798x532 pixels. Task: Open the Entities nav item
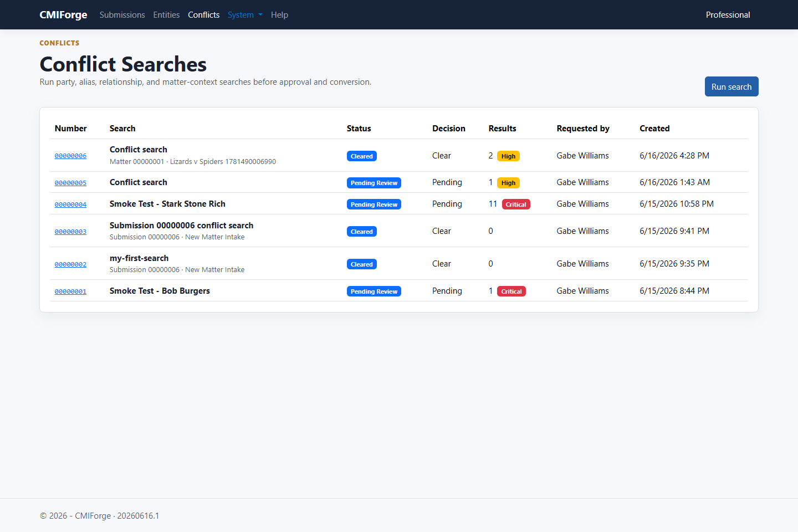tap(166, 15)
